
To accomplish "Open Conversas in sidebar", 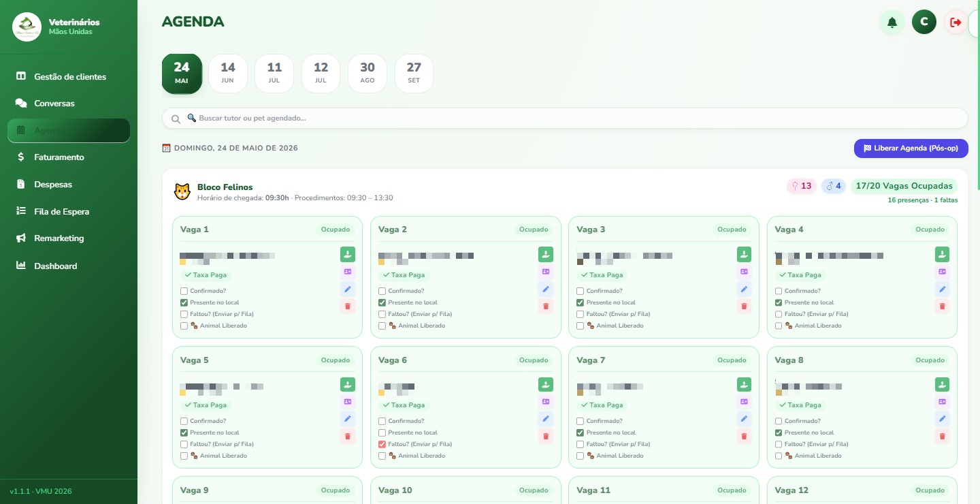I will coord(69,104).
